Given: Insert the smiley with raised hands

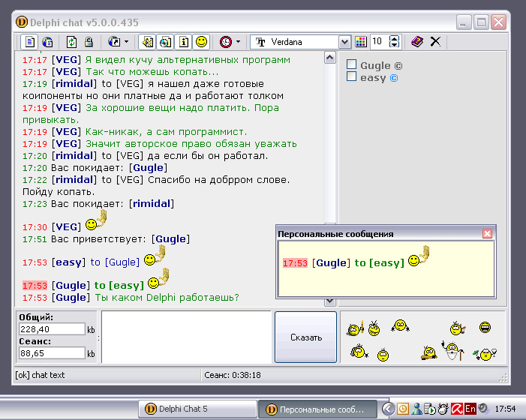Looking at the screenshot, I should coord(400,325).
